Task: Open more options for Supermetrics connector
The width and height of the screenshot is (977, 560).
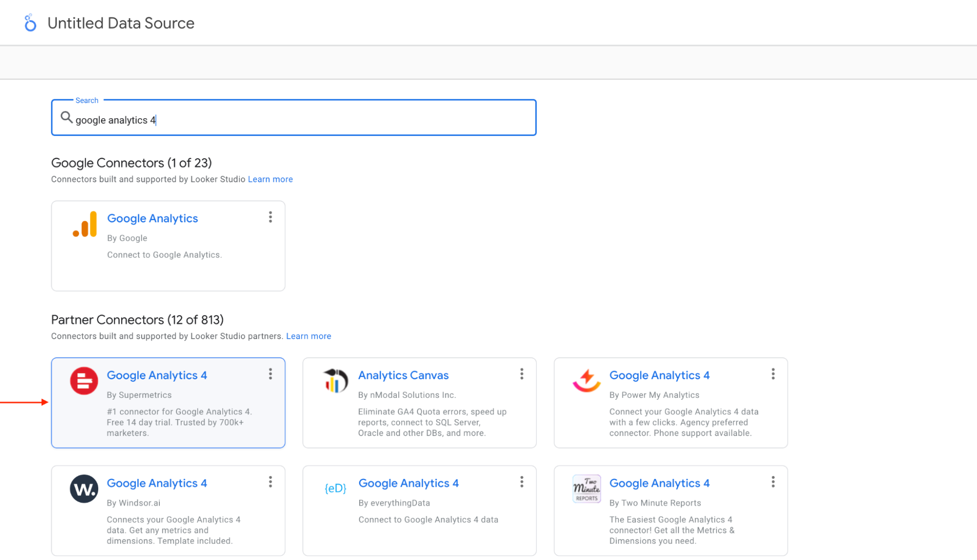Action: [270, 374]
